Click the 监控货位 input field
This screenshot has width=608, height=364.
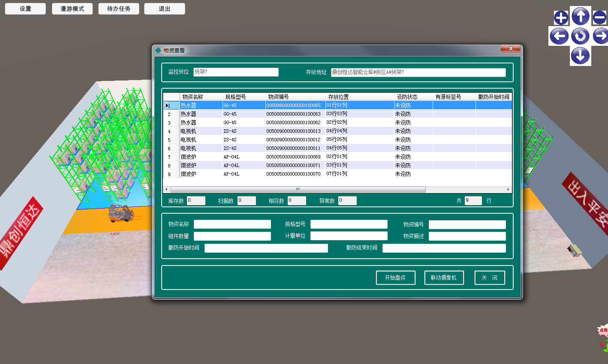pos(235,72)
